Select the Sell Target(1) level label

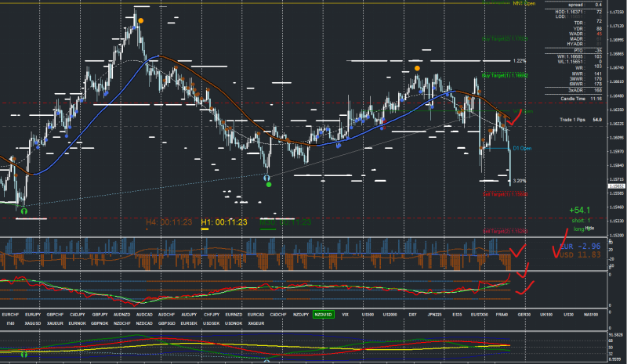(505, 194)
